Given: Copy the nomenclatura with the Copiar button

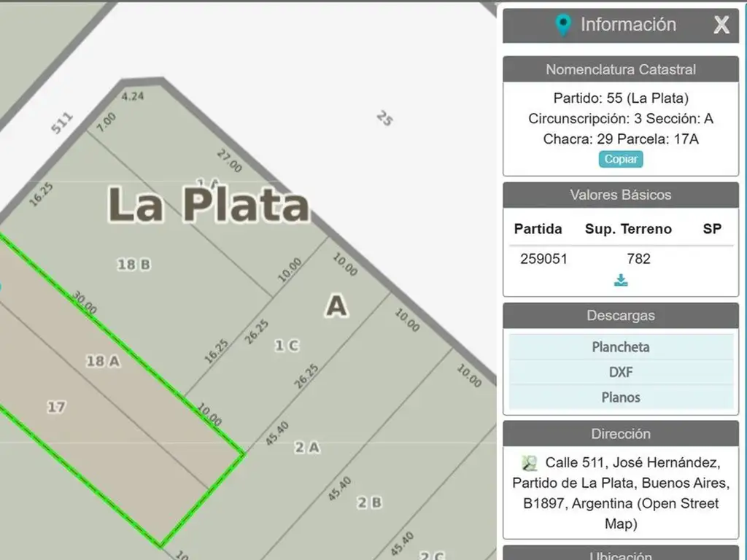Looking at the screenshot, I should coord(621,159).
